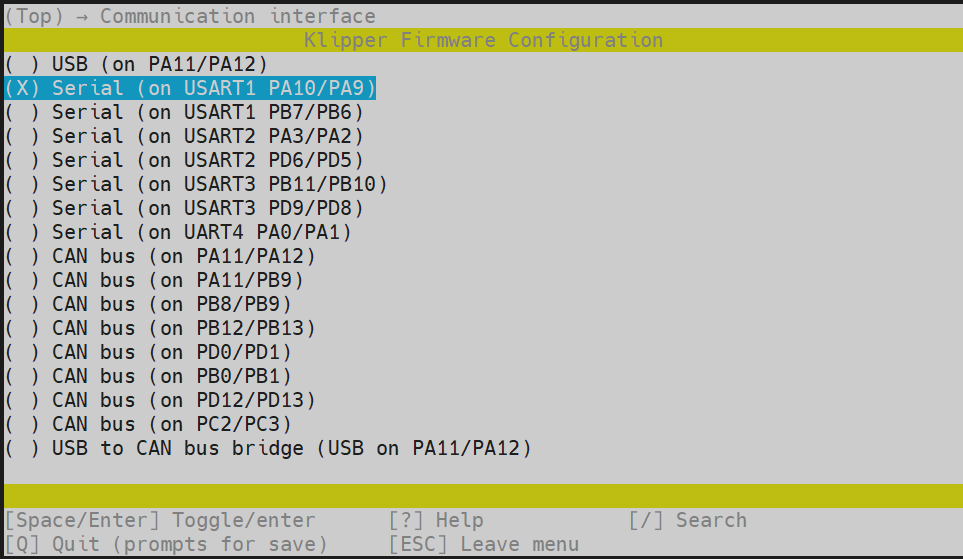Image resolution: width=963 pixels, height=559 pixels.
Task: Select Serial on USART1 PA10/PA9 option
Action: point(190,88)
